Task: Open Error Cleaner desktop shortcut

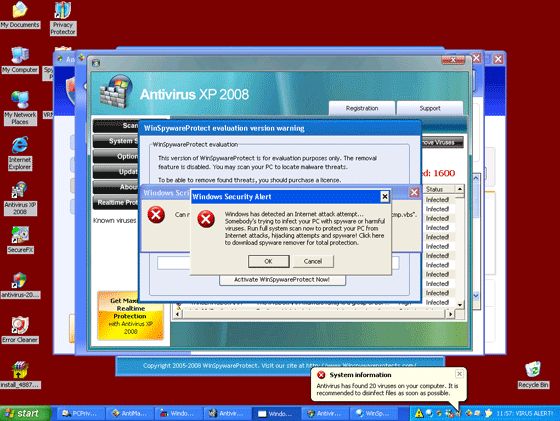Action: point(20,331)
